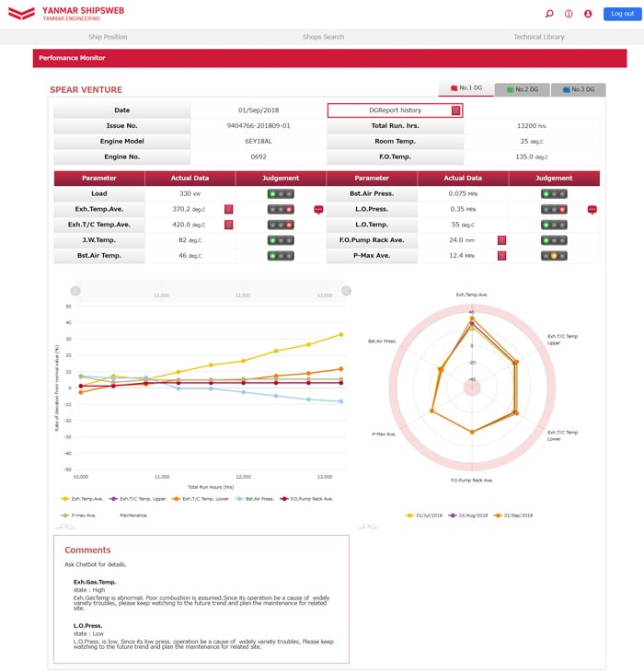Screen dimensions: 644x672
Task: Switch to the No.2 DG tab
Action: 522,89
